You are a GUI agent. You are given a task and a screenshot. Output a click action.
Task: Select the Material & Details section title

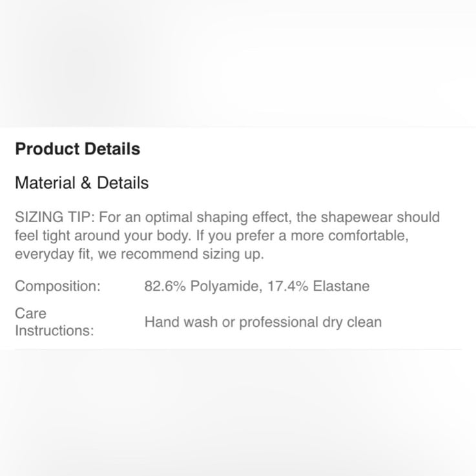pos(81,183)
